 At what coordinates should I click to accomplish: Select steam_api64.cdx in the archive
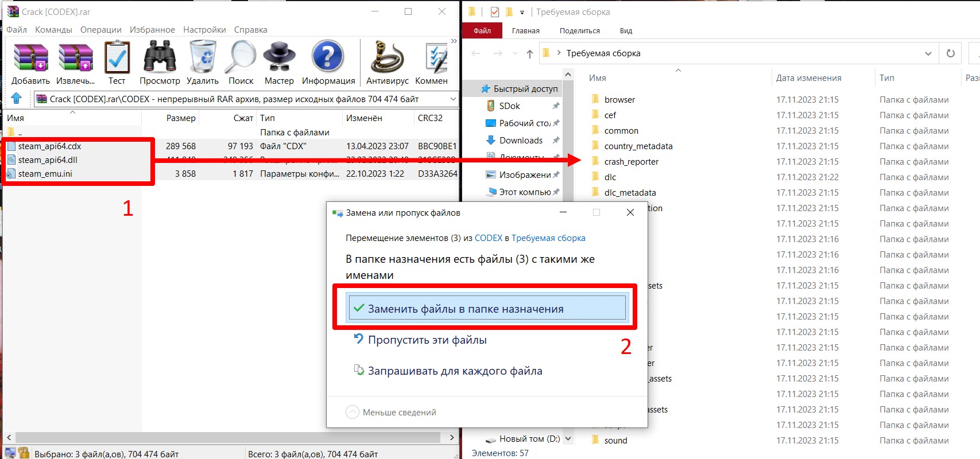pos(49,146)
